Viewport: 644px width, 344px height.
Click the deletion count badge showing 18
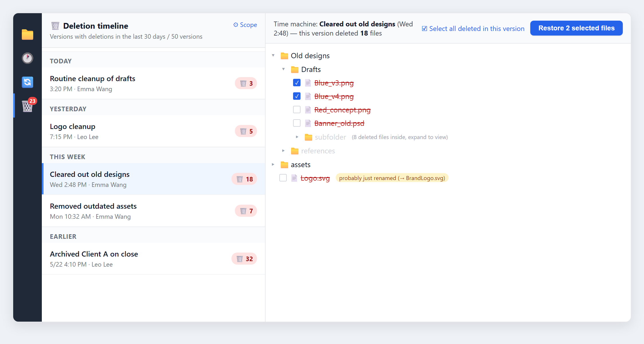244,179
